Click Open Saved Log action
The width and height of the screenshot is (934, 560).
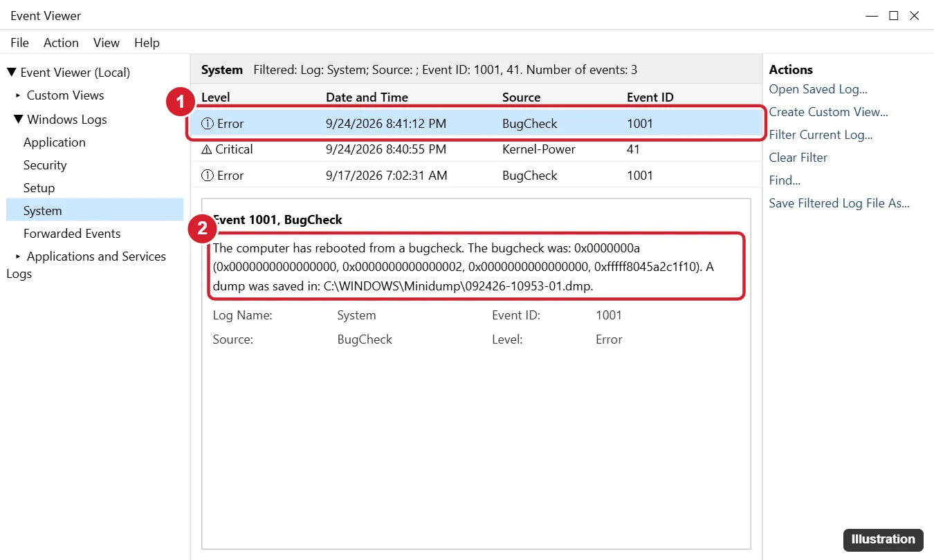pyautogui.click(x=818, y=89)
